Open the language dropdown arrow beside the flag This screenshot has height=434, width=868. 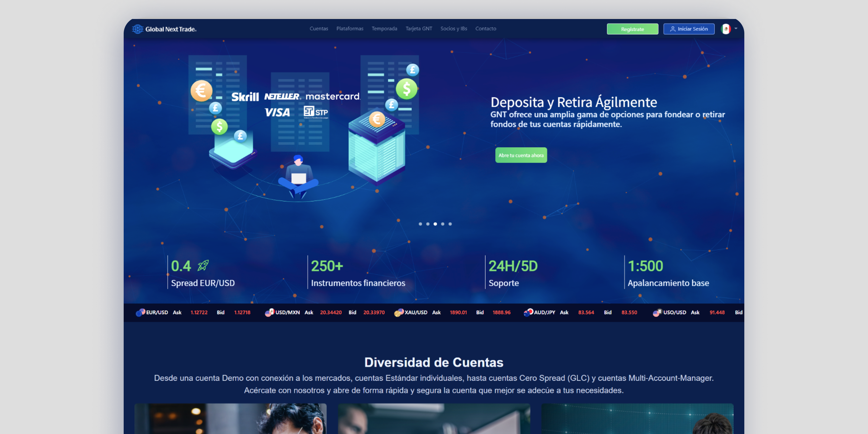736,29
